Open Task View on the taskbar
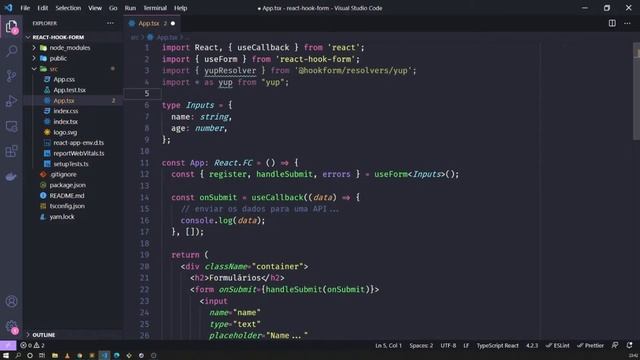The image size is (640, 360). tap(42, 356)
